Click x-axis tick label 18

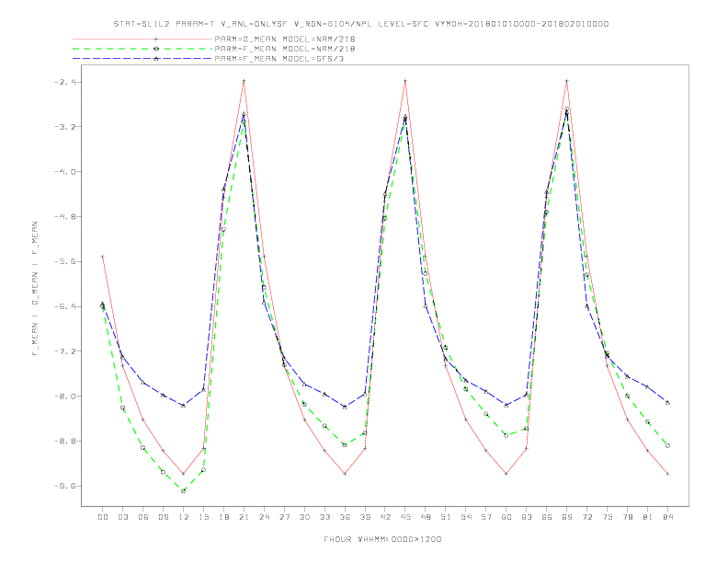(x=223, y=517)
